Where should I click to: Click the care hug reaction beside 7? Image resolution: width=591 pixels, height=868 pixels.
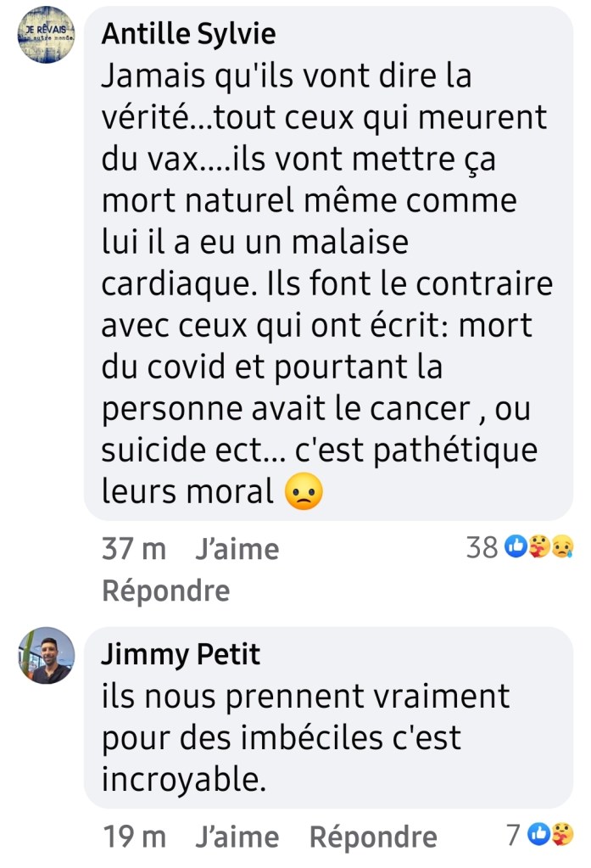(x=562, y=834)
